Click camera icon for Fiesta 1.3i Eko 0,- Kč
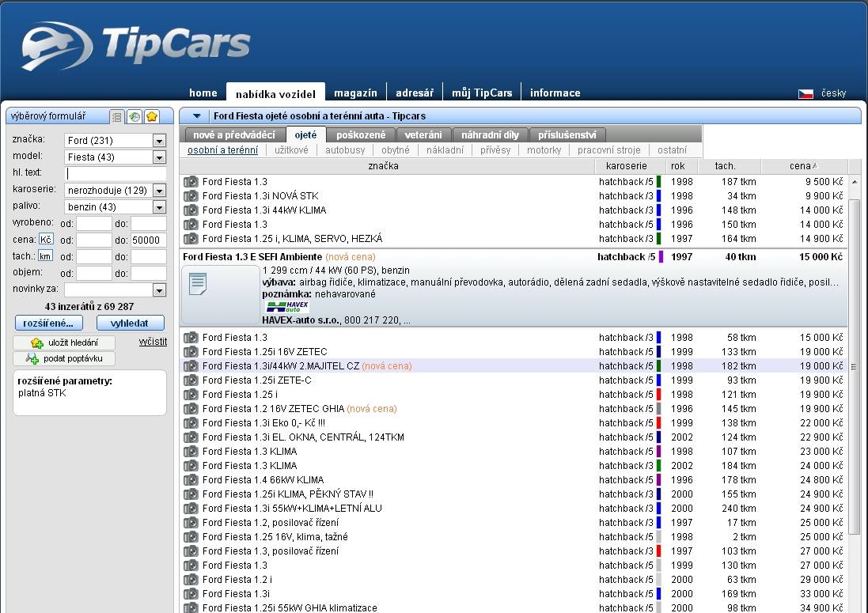This screenshot has height=613, width=868. [x=191, y=422]
